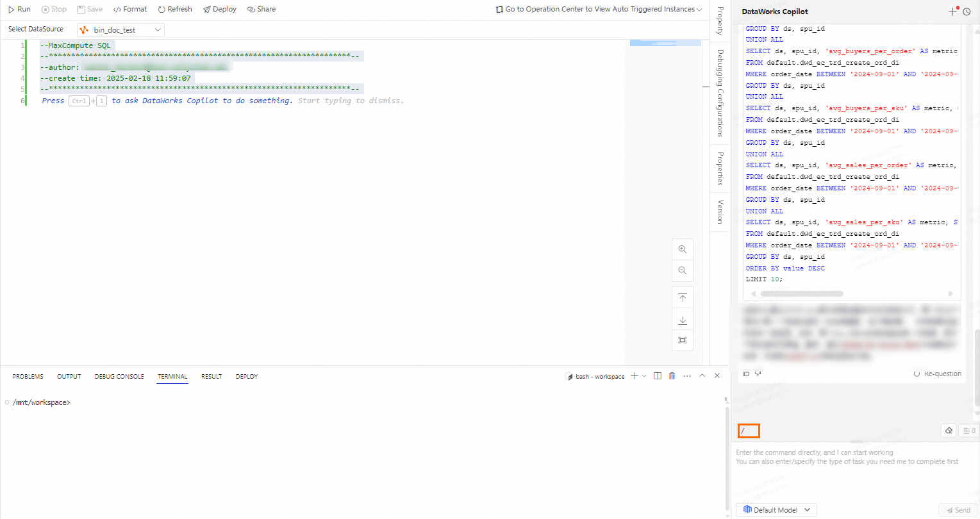Screen dimensions: 980x519
Task: Open the Default Model dropdown
Action: click(776, 510)
